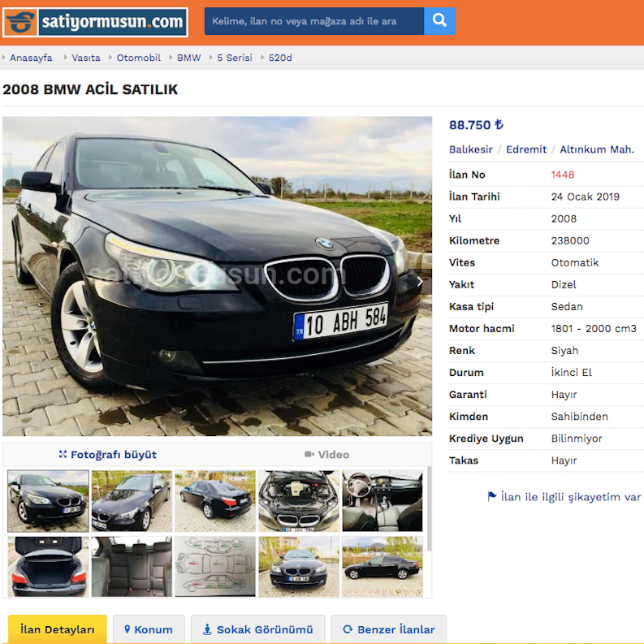
Task: Select the thumbnail of car by trees
Action: tap(132, 501)
